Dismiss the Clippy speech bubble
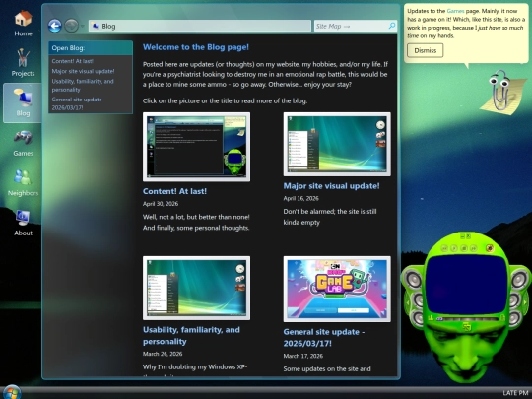The height and width of the screenshot is (399, 532). tap(426, 50)
